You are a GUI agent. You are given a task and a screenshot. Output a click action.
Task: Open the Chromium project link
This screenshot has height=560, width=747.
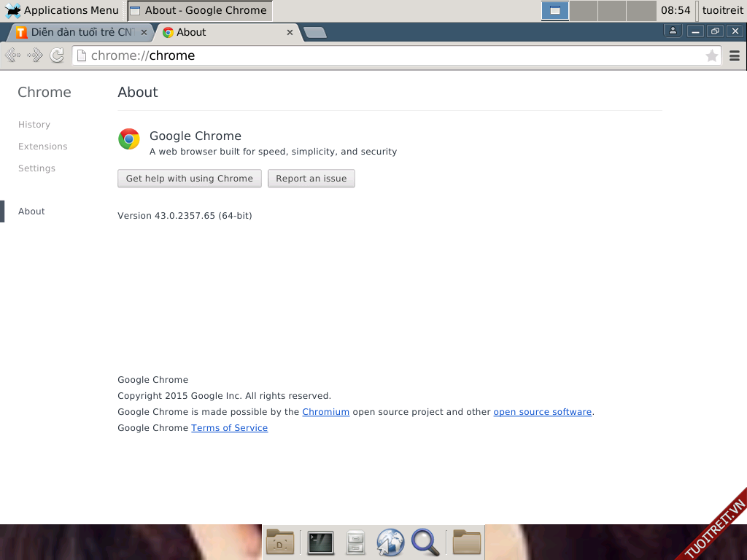click(x=325, y=412)
